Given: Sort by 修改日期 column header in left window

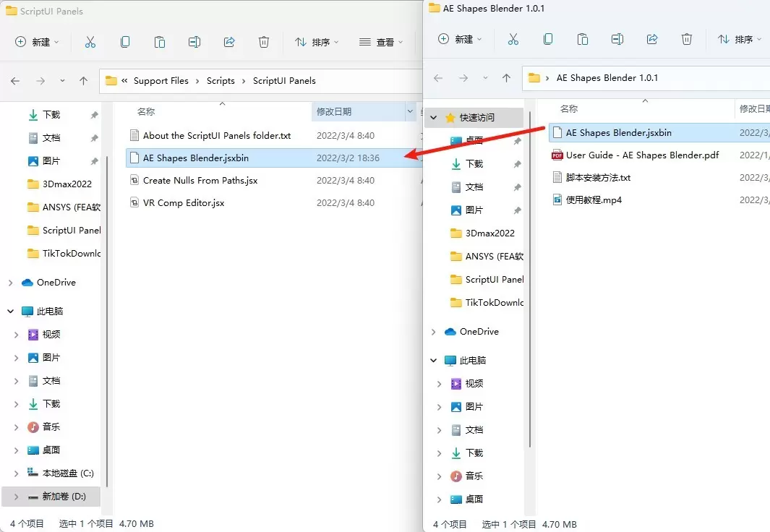Looking at the screenshot, I should point(334,111).
